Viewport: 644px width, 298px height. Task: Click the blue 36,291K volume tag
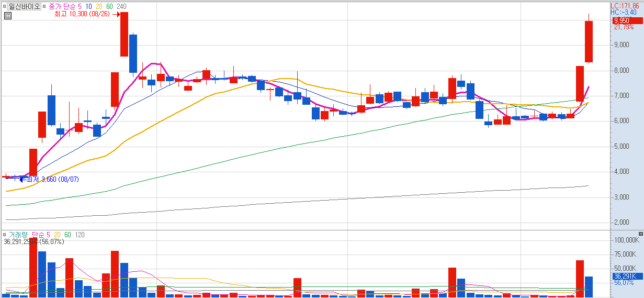627,276
